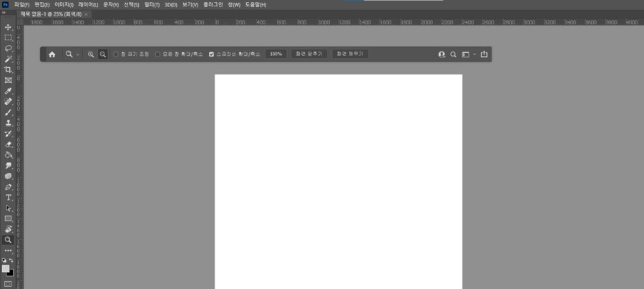The image size is (644, 289).
Task: Choose the zoom-out magnifier in options bar
Action: 102,54
